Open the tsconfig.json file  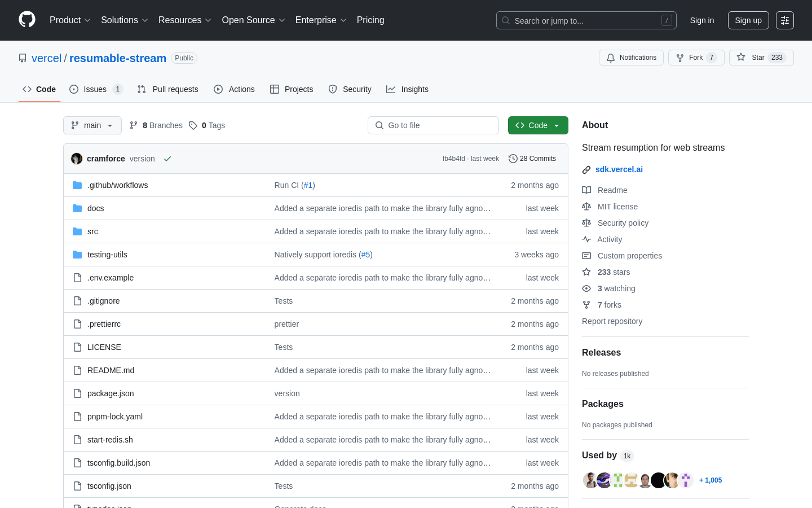tap(109, 486)
